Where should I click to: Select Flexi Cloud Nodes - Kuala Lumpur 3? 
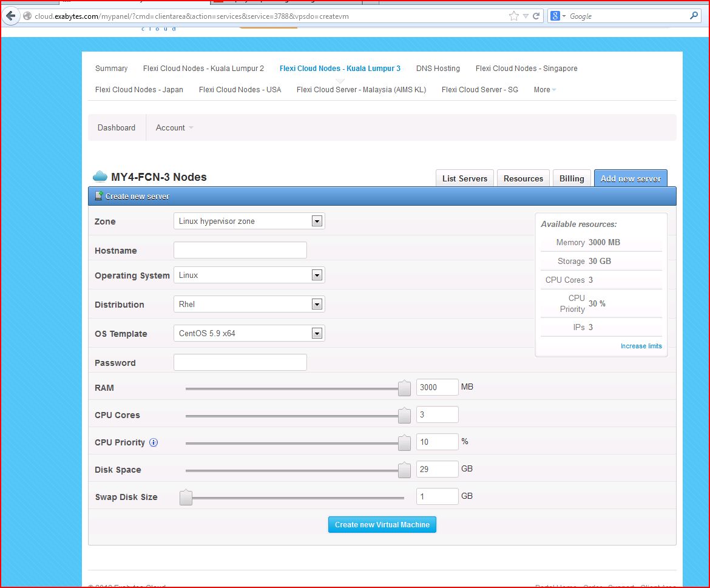click(340, 69)
